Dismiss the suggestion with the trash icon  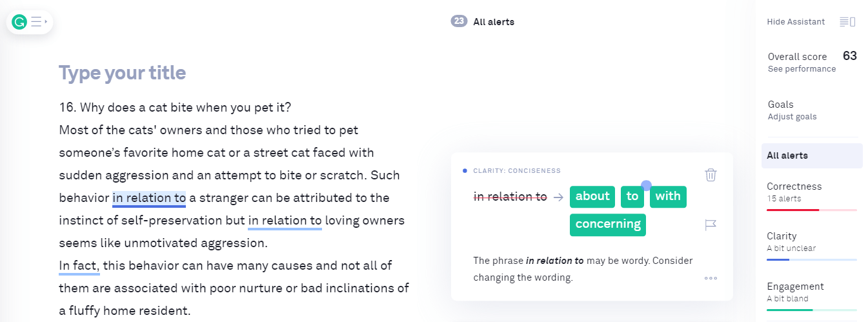click(x=711, y=175)
